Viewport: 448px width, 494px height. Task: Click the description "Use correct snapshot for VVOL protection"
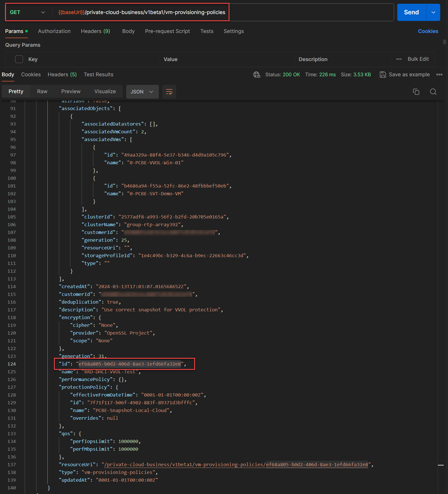pyautogui.click(x=161, y=310)
